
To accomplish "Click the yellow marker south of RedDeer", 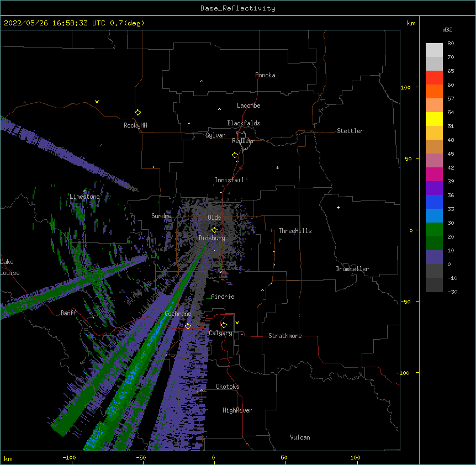I will tap(235, 155).
